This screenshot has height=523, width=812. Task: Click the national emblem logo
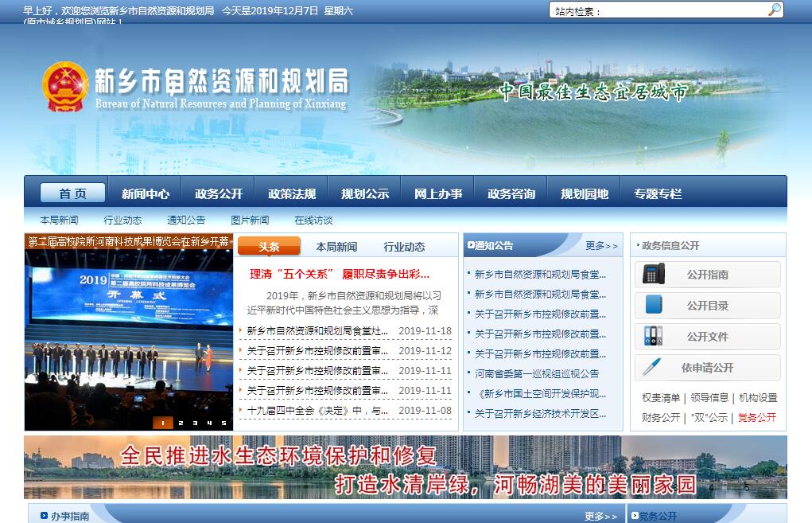65,86
